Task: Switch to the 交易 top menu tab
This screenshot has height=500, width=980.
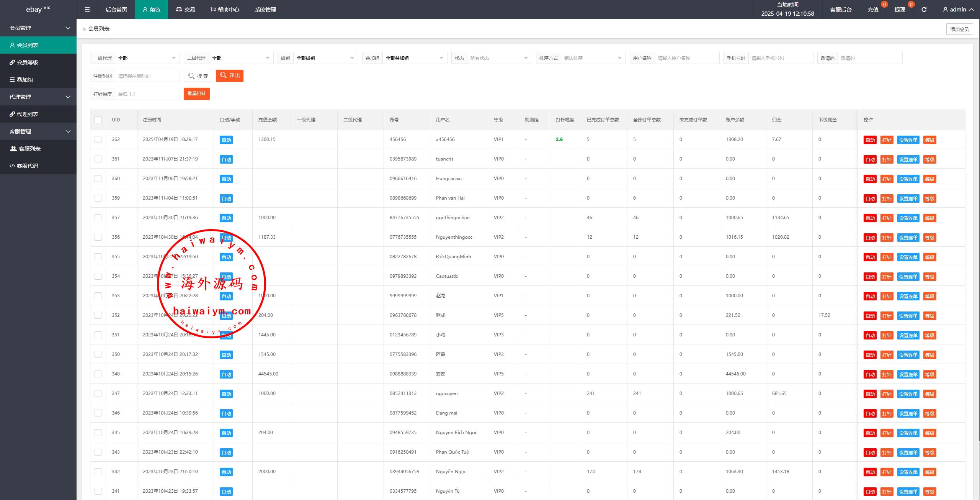Action: click(x=185, y=10)
